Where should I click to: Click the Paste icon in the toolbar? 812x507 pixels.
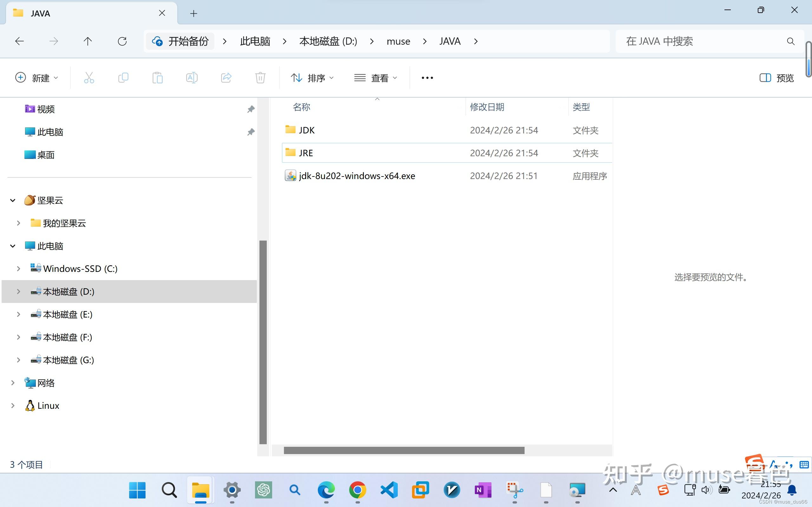(x=158, y=77)
